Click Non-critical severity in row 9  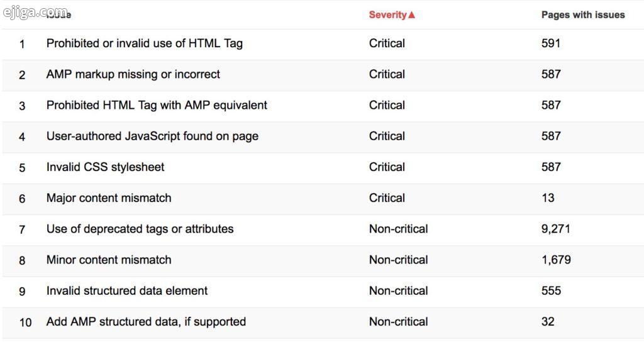point(398,290)
